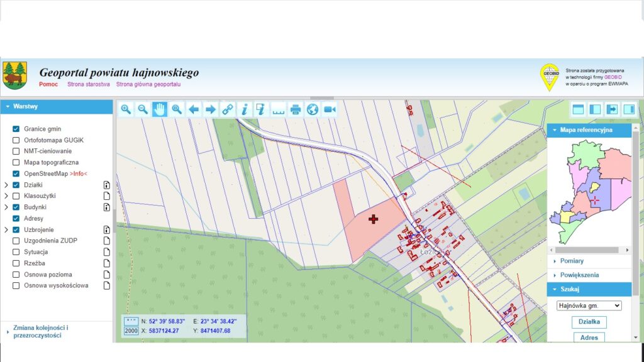The image size is (644, 362).
Task: Uncheck the Granice gmin layer
Action: tap(16, 129)
